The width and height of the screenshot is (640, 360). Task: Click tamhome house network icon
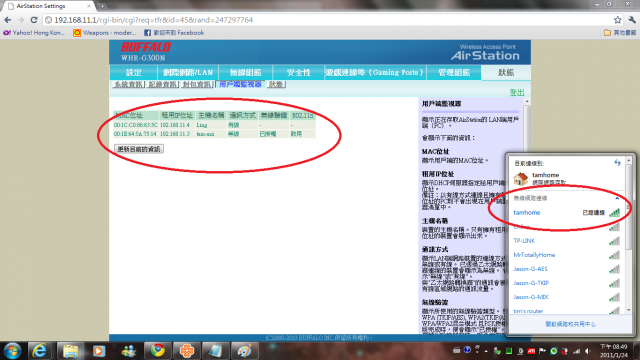(x=520, y=179)
